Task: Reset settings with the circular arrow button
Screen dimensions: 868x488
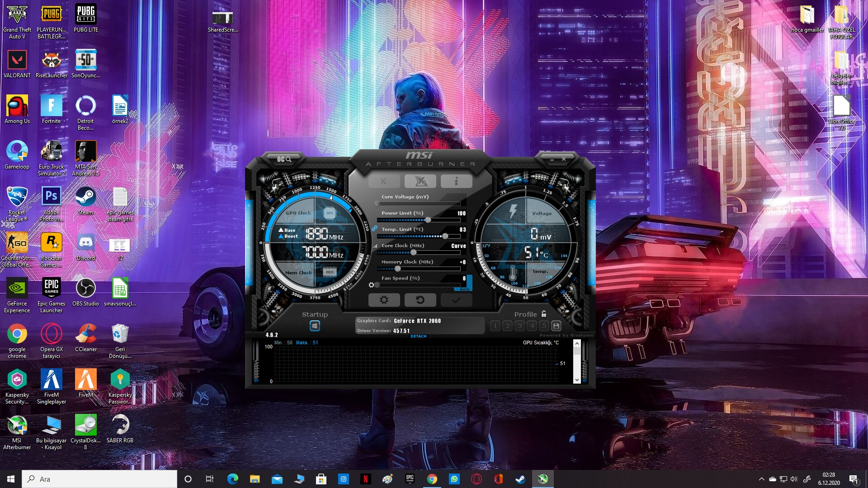Action: [x=420, y=300]
